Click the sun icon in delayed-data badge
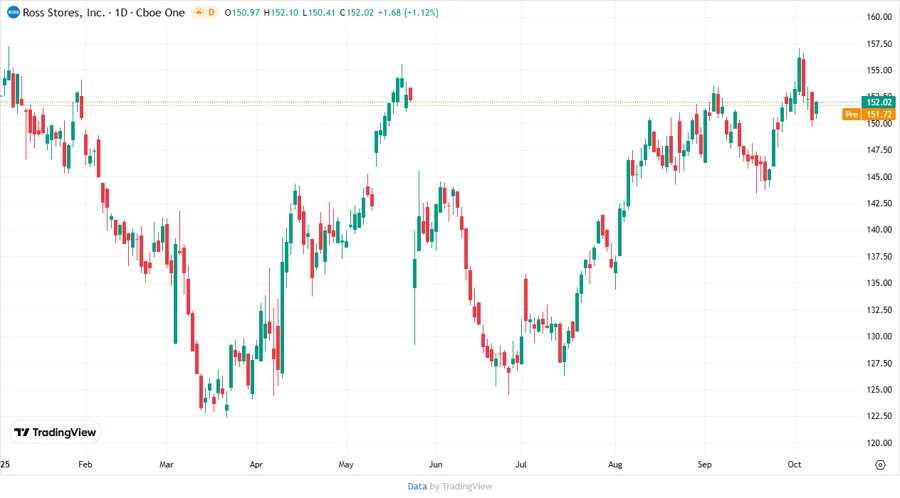900x498 pixels. point(198,12)
